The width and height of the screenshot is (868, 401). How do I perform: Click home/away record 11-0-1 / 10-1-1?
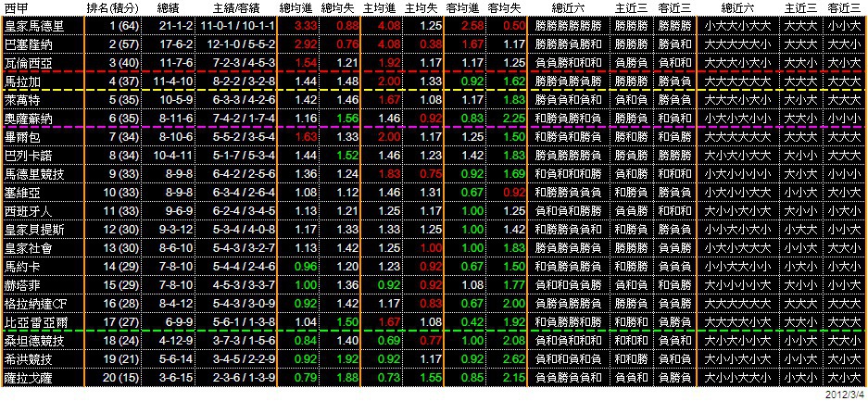(x=238, y=25)
